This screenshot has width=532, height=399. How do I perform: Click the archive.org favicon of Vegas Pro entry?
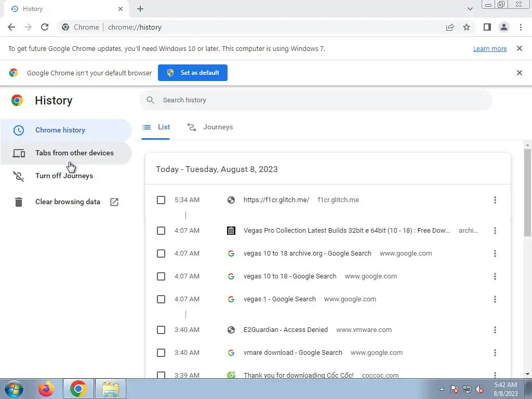tap(231, 231)
